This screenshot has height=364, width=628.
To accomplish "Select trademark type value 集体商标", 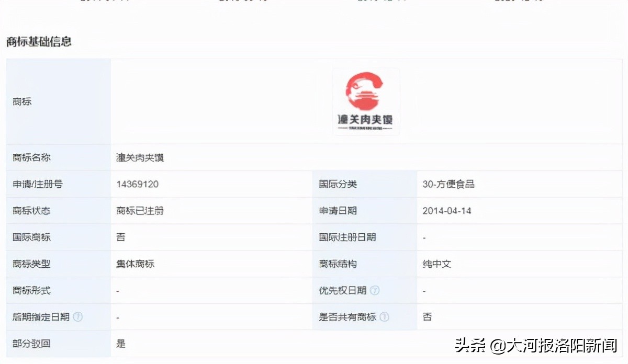I will 136,264.
